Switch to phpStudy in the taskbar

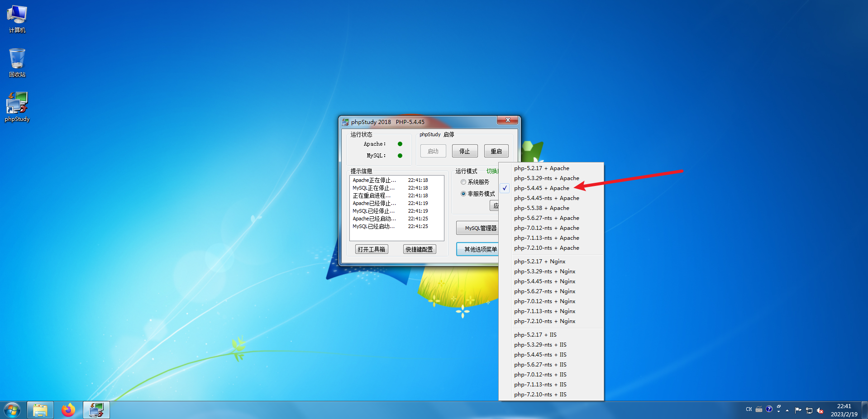pos(96,410)
